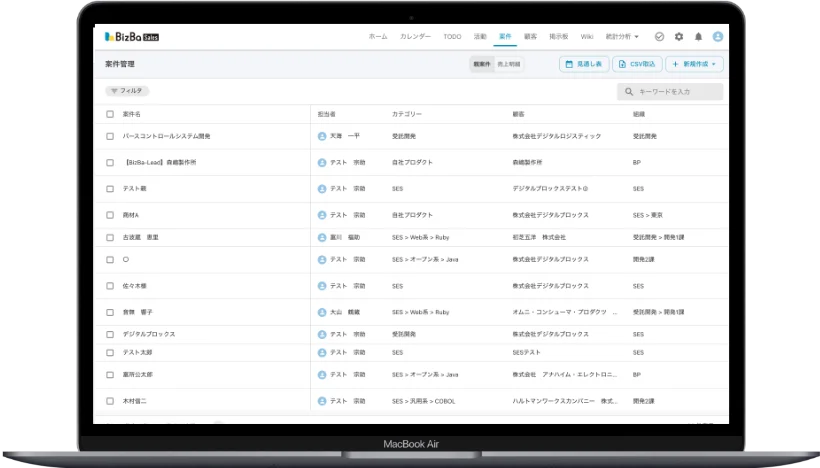Check the ○ row checkbox
The width and height of the screenshot is (820, 468).
pos(110,259)
